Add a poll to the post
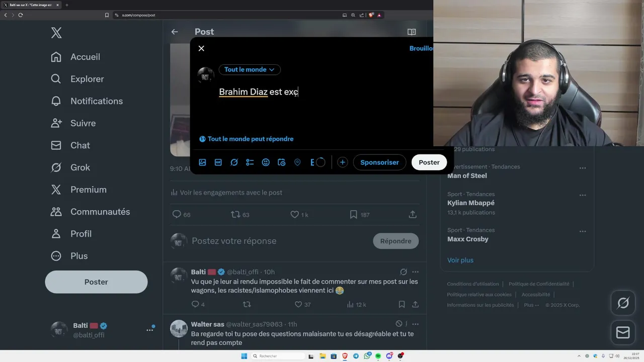This screenshot has width=644, height=362. (x=250, y=162)
